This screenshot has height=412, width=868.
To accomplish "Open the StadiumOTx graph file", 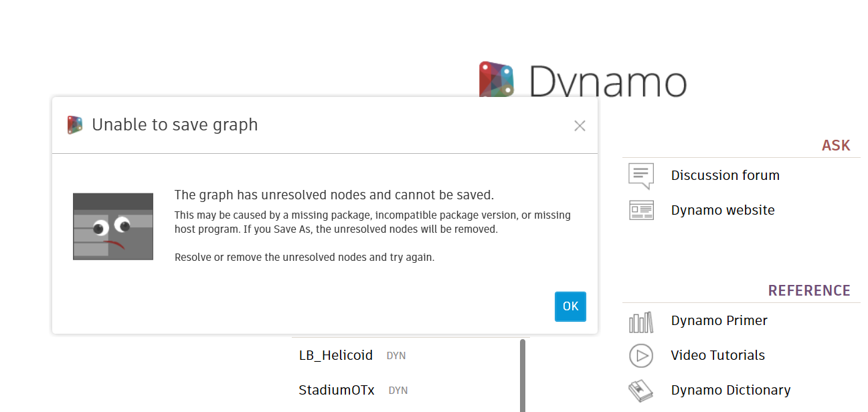I will click(x=335, y=390).
